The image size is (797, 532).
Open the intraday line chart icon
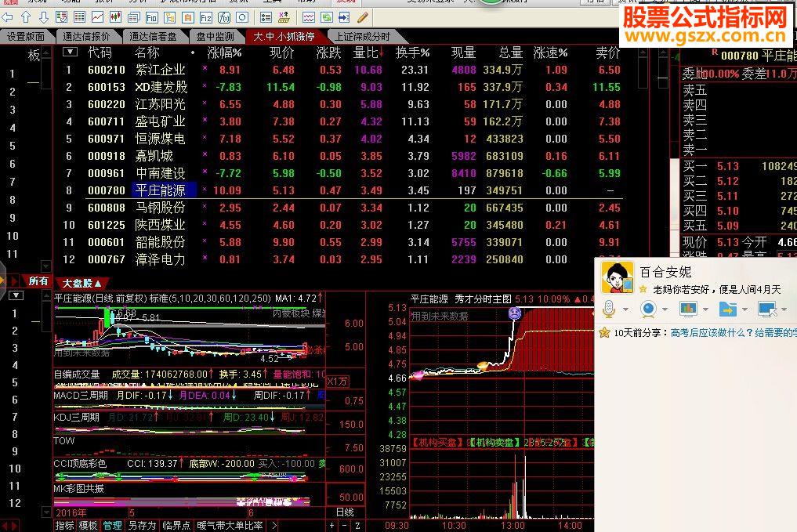tap(98, 18)
